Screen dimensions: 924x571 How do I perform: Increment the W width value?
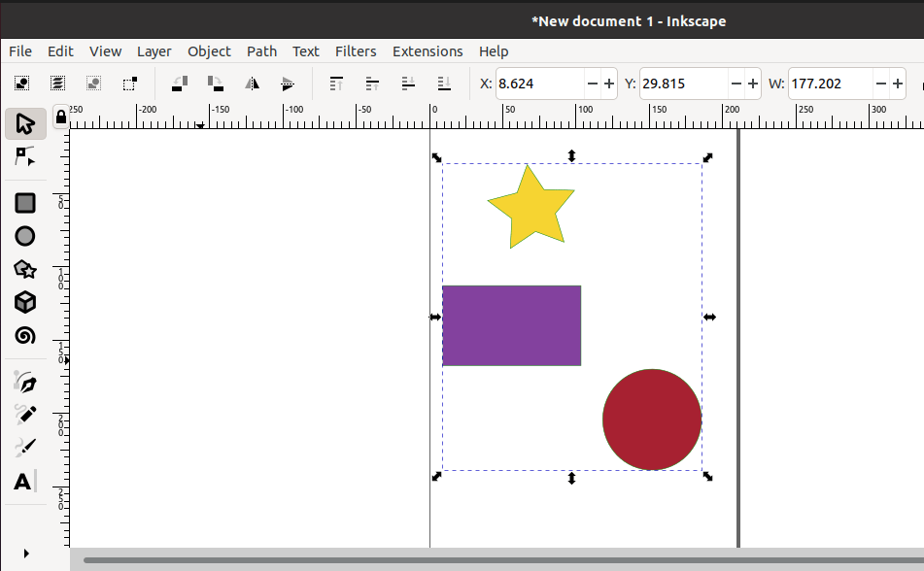898,84
